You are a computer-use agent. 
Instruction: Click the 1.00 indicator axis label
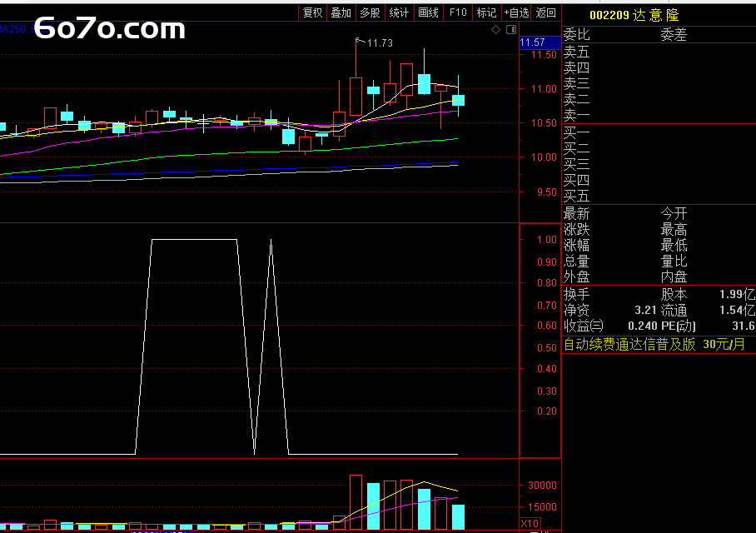point(547,240)
